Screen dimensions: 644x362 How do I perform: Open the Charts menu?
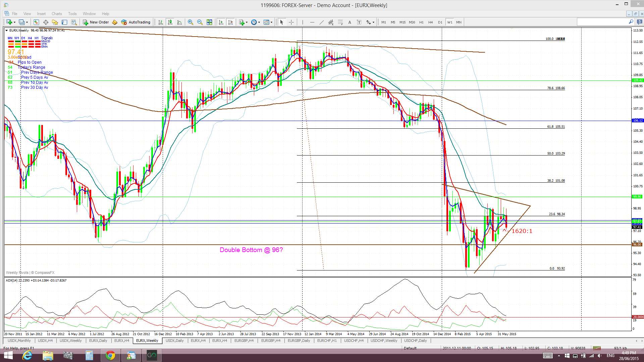click(56, 14)
